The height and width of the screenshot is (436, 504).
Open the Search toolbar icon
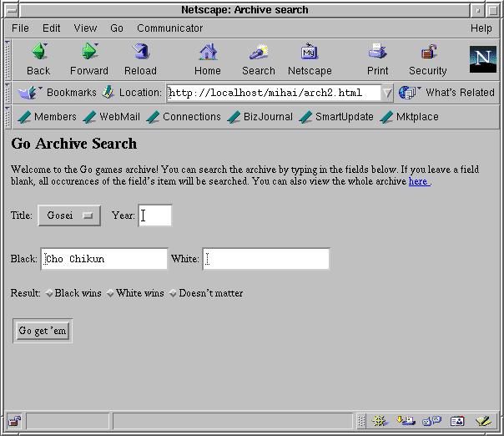click(x=259, y=53)
